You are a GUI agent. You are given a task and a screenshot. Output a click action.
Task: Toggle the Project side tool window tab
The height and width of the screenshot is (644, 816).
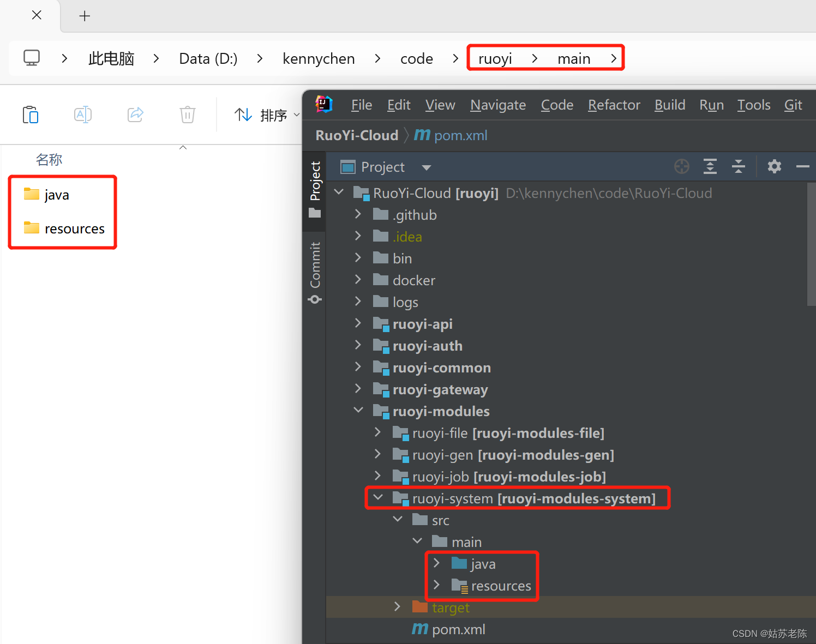[315, 189]
